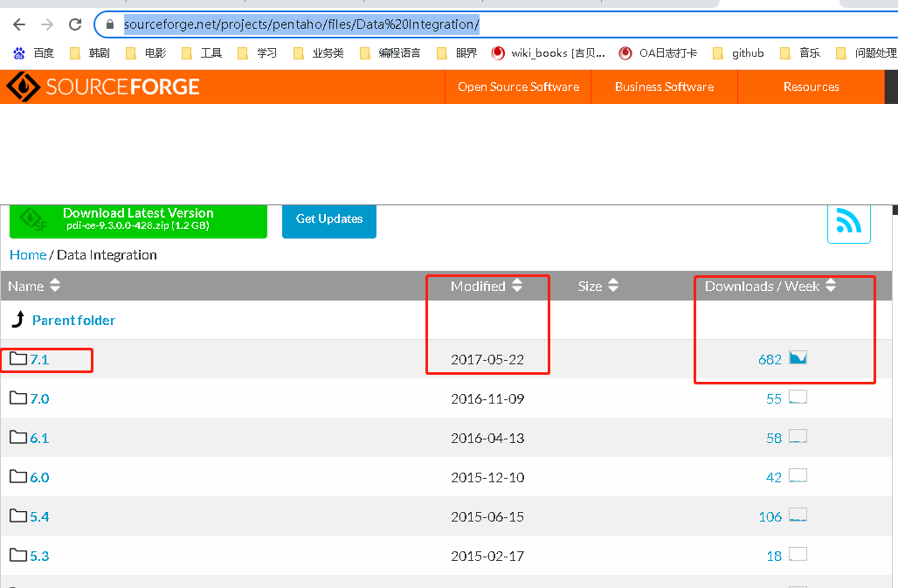Click the 42 downloads chart icon
The width and height of the screenshot is (898, 588).
pos(798,476)
